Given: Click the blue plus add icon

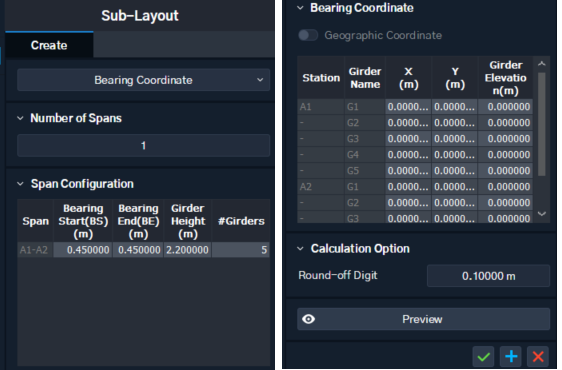Looking at the screenshot, I should [511, 356].
